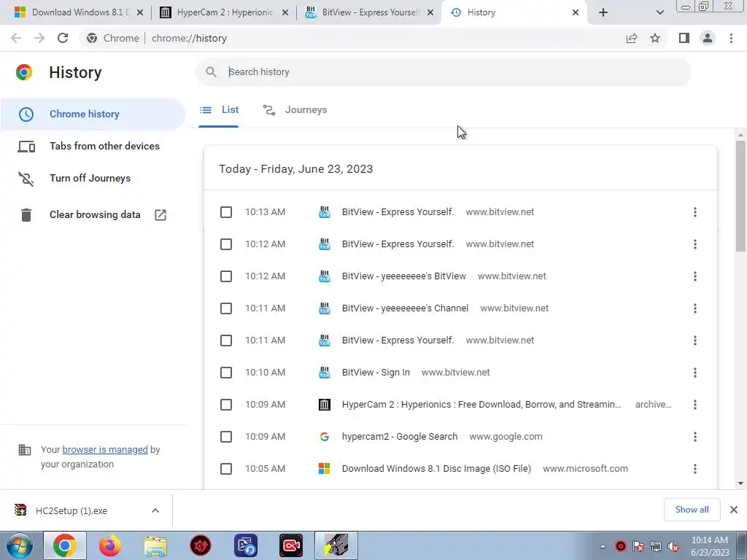Click the back navigation arrow
The height and width of the screenshot is (560, 747).
tap(16, 38)
